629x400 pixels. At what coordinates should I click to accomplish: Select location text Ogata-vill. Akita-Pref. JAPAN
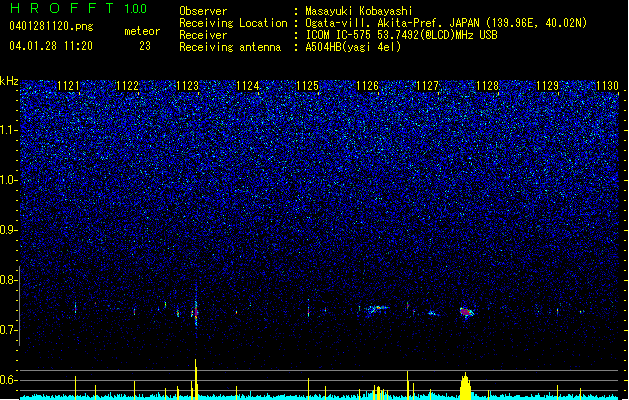[x=392, y=23]
